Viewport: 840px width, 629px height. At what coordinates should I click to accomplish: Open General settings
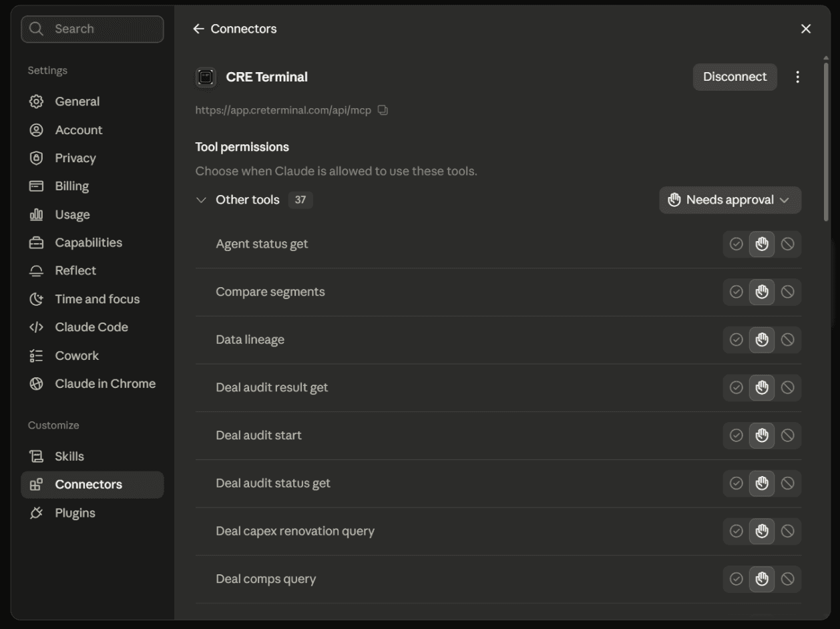coord(92,101)
